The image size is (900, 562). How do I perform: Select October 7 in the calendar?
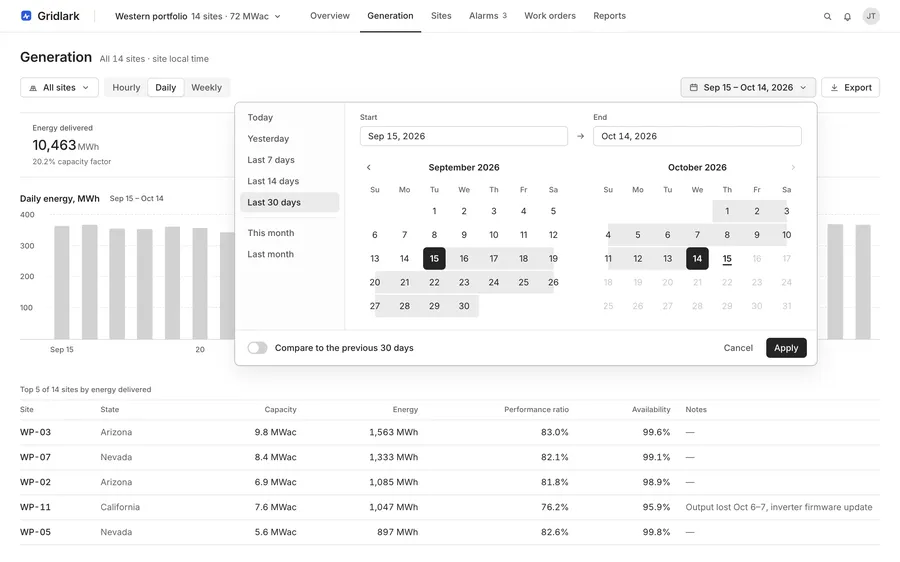coord(697,235)
